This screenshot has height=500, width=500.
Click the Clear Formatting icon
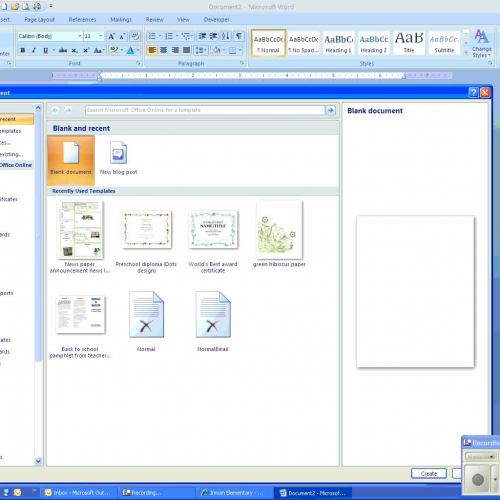coord(135,36)
